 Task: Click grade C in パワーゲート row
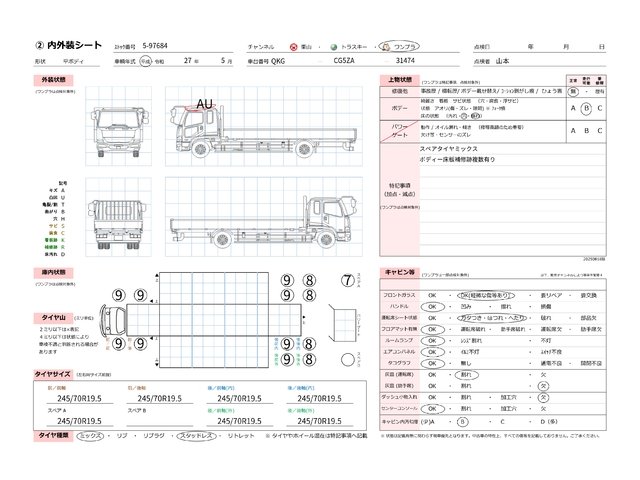[x=600, y=131]
